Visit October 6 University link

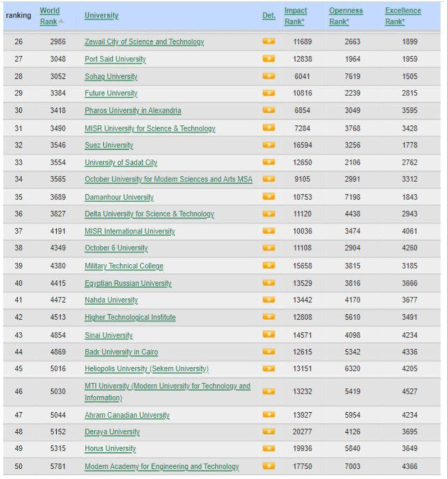click(x=116, y=248)
